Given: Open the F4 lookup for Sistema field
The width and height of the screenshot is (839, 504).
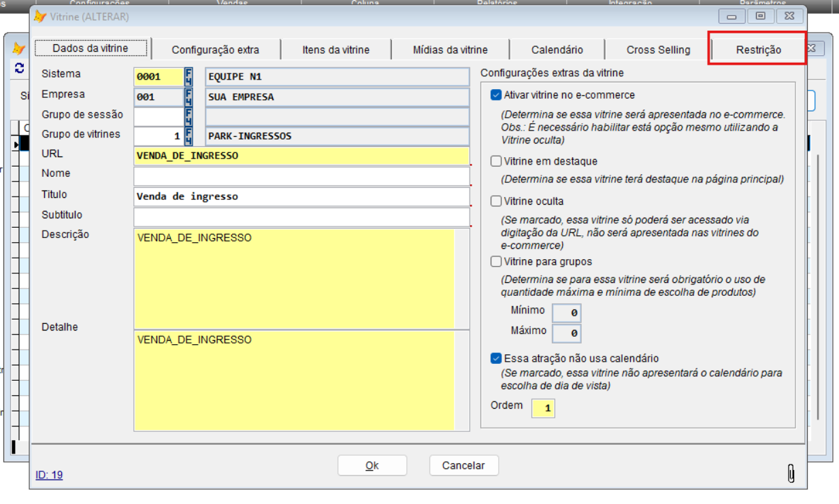Looking at the screenshot, I should click(x=189, y=76).
